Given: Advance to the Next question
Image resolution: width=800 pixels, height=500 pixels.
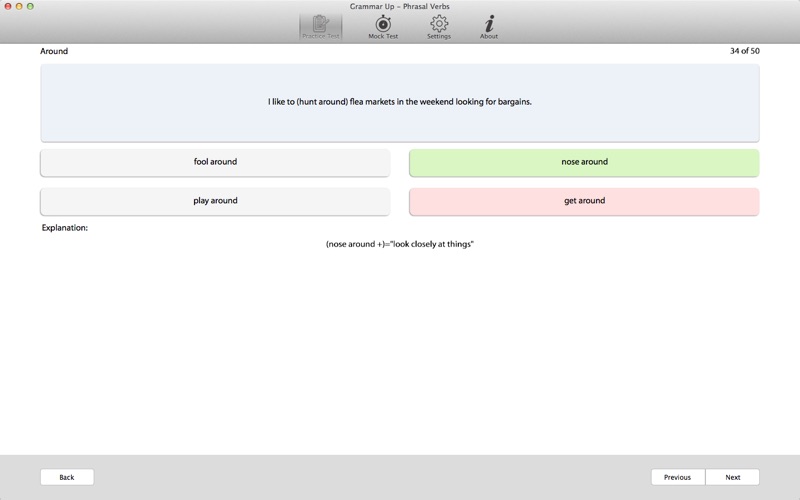Looking at the screenshot, I should click(x=733, y=477).
